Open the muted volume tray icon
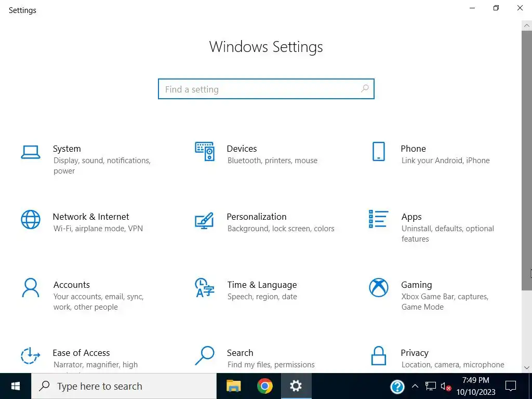The image size is (532, 399). point(446,387)
